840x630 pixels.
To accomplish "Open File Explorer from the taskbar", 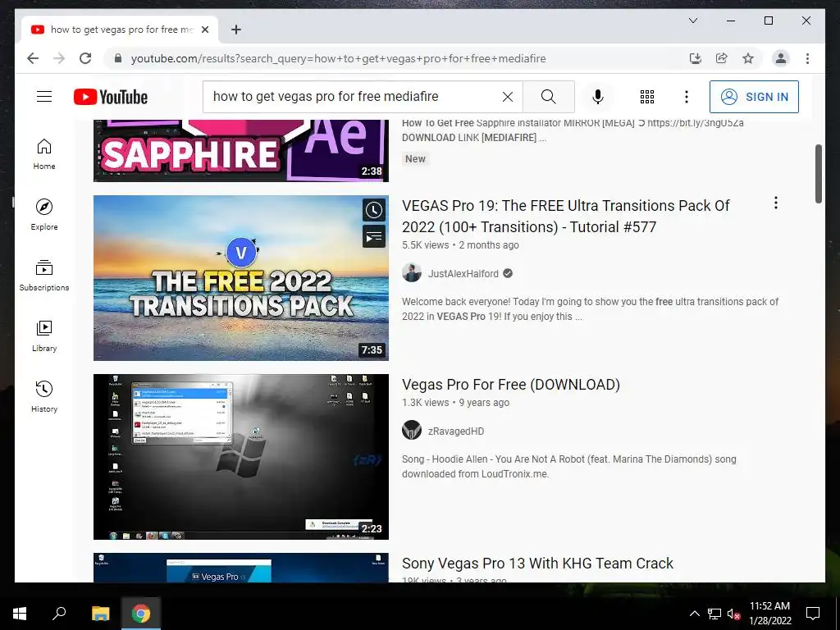I will (x=100, y=614).
